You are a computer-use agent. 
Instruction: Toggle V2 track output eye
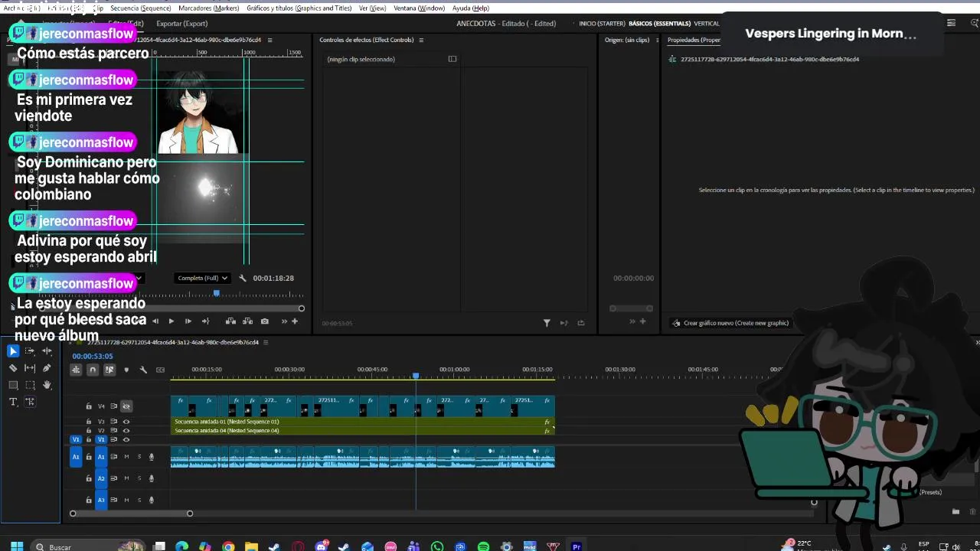tap(126, 431)
